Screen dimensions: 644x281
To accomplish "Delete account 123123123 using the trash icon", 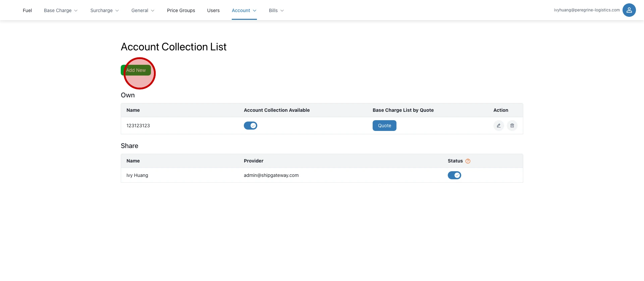I will pos(512,126).
